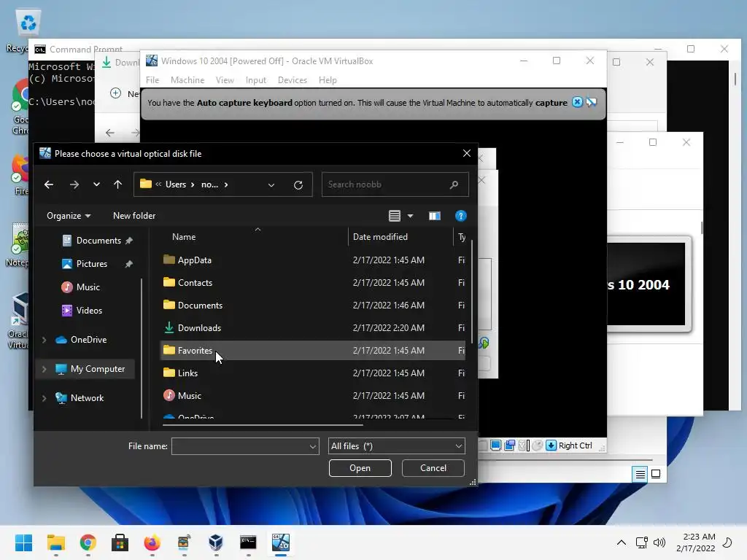
Task: Click the notification's don't-show-again icon
Action: coord(592,102)
